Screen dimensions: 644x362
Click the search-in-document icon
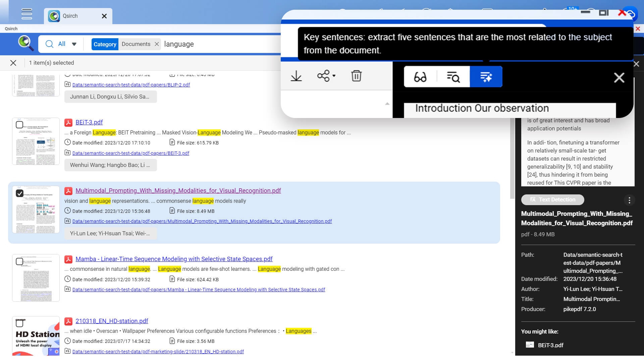(453, 77)
